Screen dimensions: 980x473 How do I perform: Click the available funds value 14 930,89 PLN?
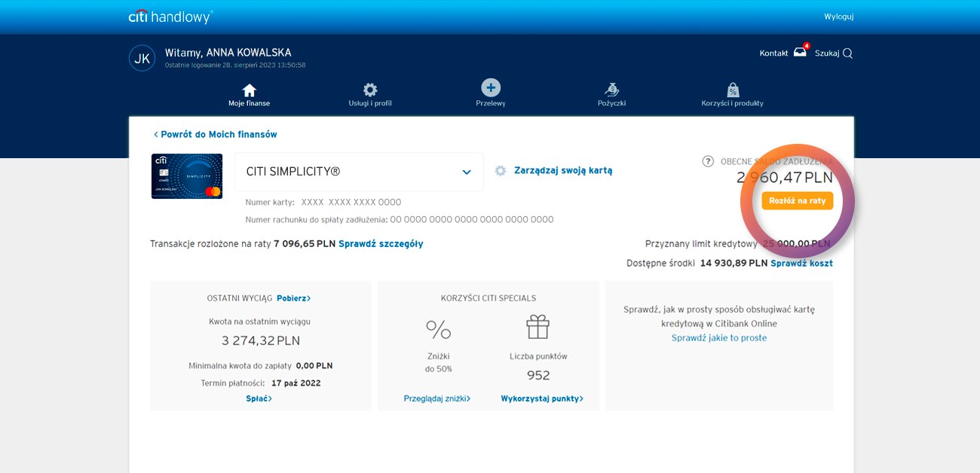point(733,264)
